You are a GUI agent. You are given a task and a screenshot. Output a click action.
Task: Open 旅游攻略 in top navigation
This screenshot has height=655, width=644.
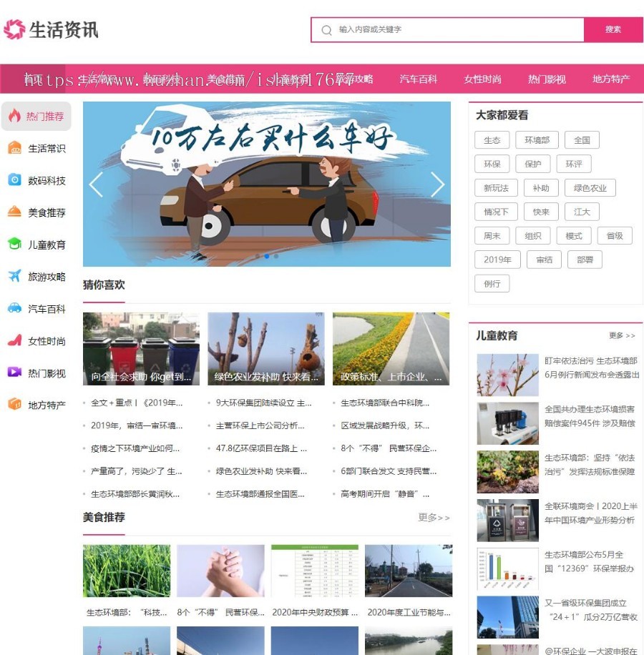354,79
